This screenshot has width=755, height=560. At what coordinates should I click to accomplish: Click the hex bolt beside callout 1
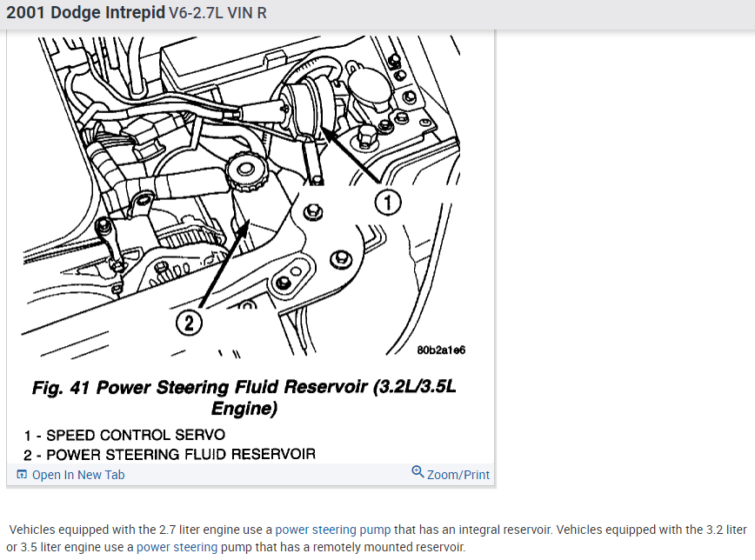point(313,211)
